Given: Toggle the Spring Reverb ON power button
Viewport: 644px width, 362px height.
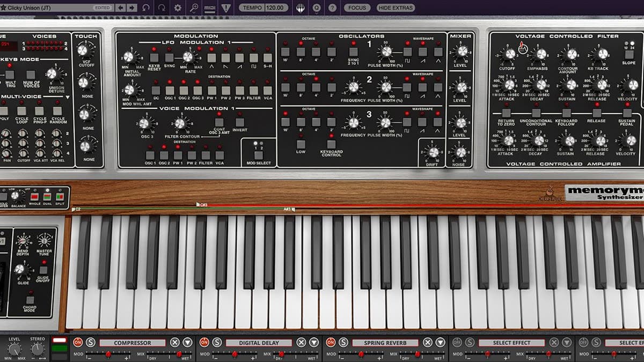Looking at the screenshot, I should (x=331, y=342).
